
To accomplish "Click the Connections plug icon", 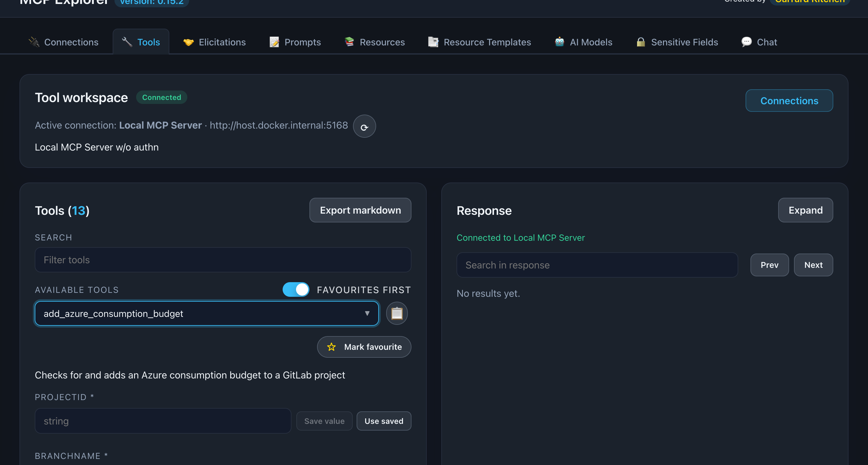I will point(34,42).
